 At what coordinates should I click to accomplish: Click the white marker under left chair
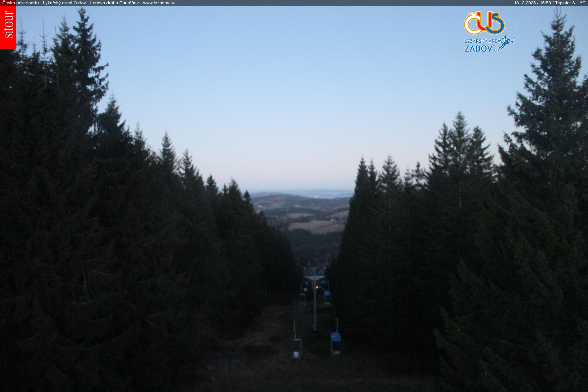pyautogui.click(x=296, y=355)
